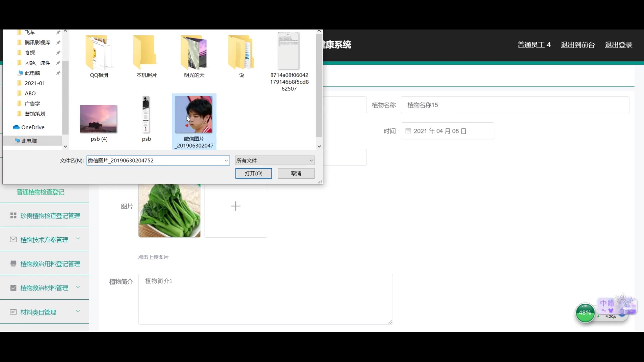Click 退出登录 link in header
The image size is (644, 362).
click(618, 45)
